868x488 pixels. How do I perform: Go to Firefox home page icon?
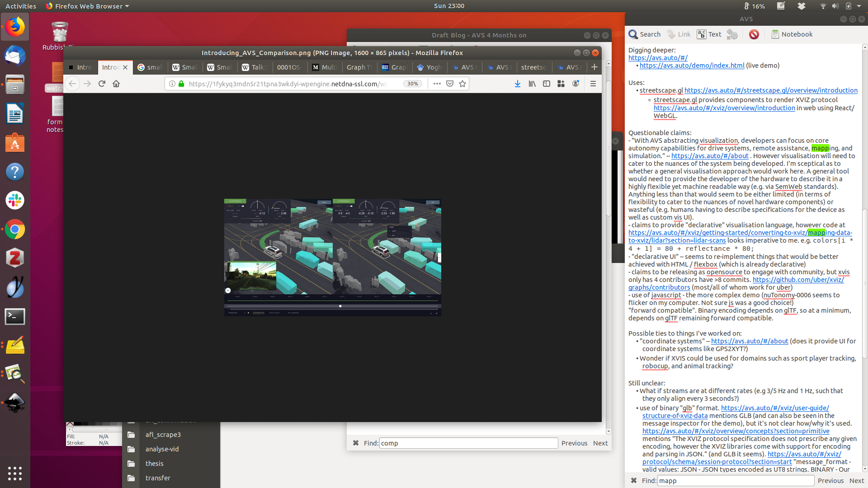[116, 84]
